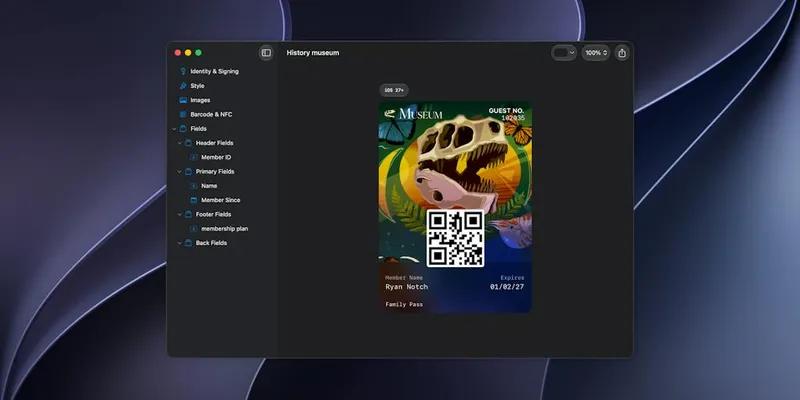Select the Member ID field icon

[x=194, y=157]
